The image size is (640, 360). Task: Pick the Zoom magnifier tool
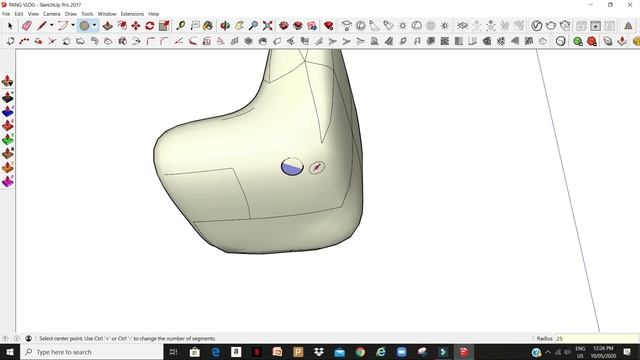pyautogui.click(x=253, y=26)
